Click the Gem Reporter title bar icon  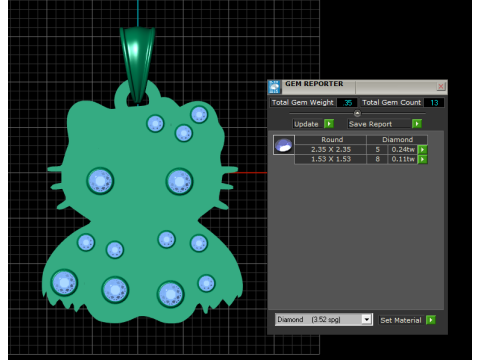274,87
